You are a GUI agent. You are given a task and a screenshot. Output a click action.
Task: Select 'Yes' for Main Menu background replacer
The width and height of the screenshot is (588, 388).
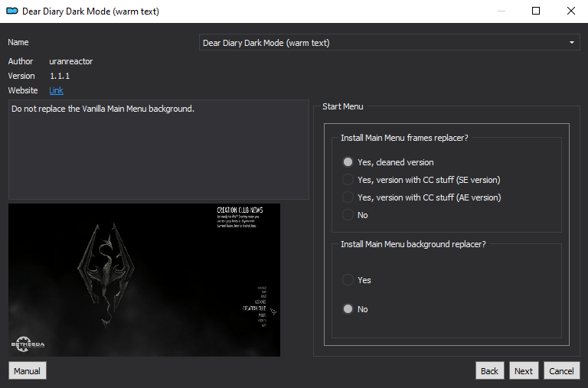tap(357, 279)
